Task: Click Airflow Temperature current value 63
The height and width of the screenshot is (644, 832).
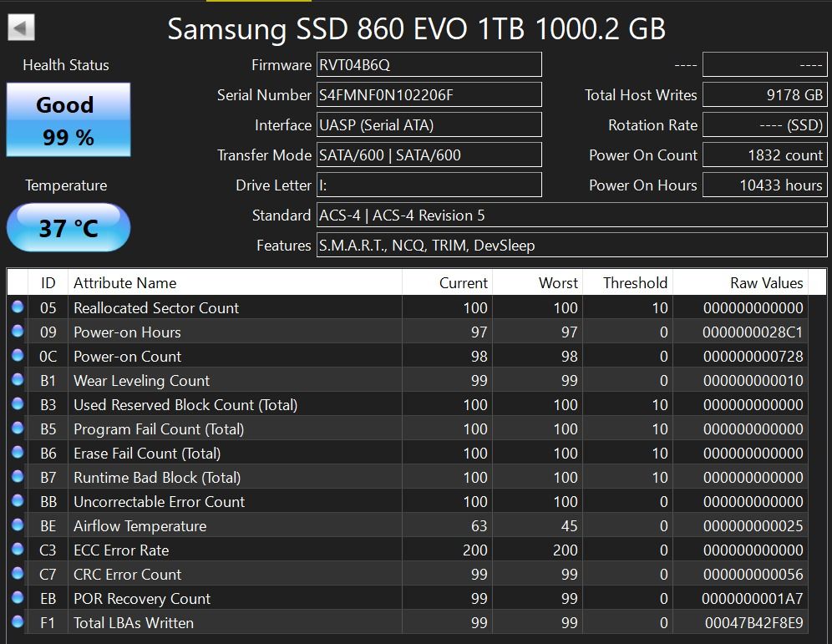Action: click(x=479, y=525)
